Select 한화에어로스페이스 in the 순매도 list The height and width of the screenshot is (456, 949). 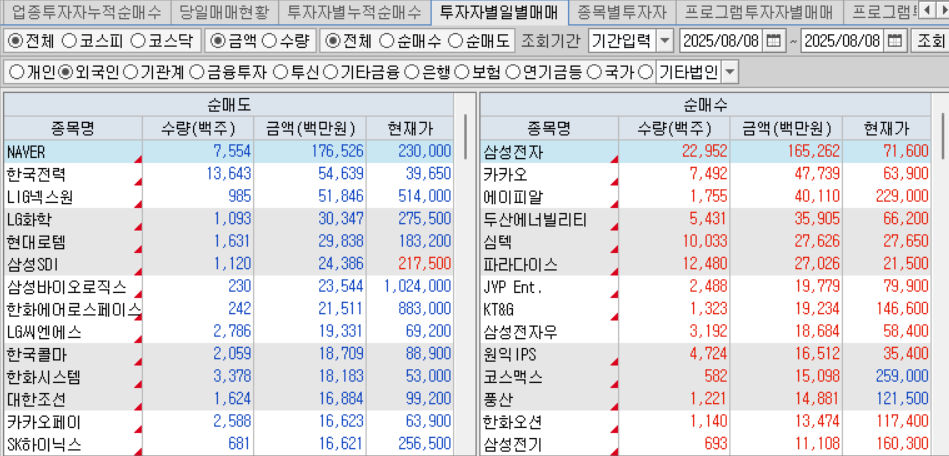73,310
